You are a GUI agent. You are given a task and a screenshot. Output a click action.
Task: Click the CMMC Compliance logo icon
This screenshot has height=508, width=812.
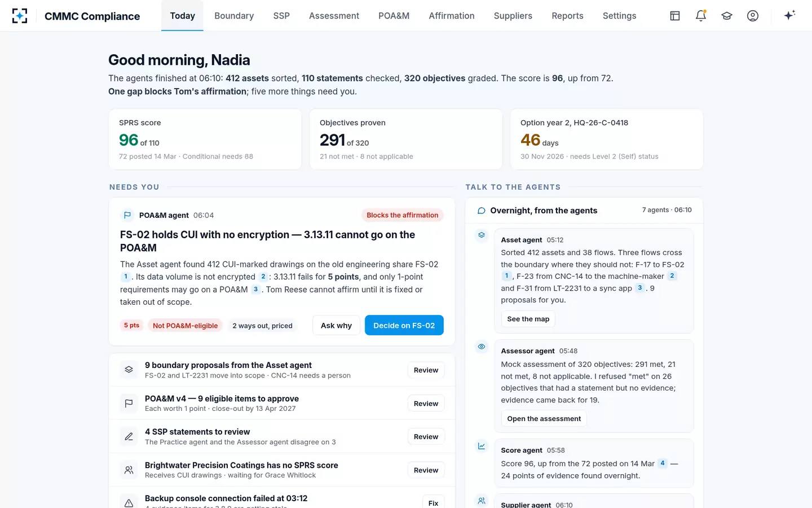pyautogui.click(x=20, y=16)
